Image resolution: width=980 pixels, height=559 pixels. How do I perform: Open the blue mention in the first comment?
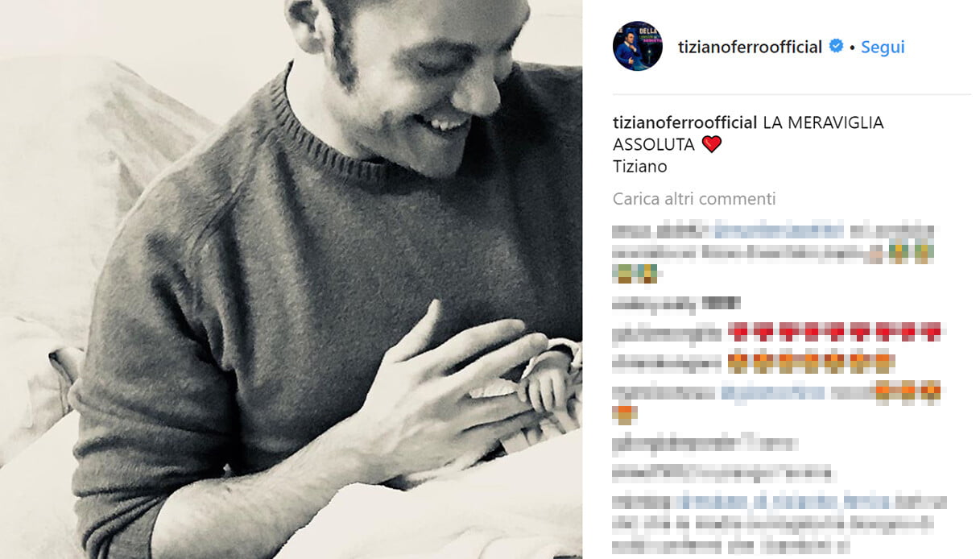pyautogui.click(x=779, y=230)
